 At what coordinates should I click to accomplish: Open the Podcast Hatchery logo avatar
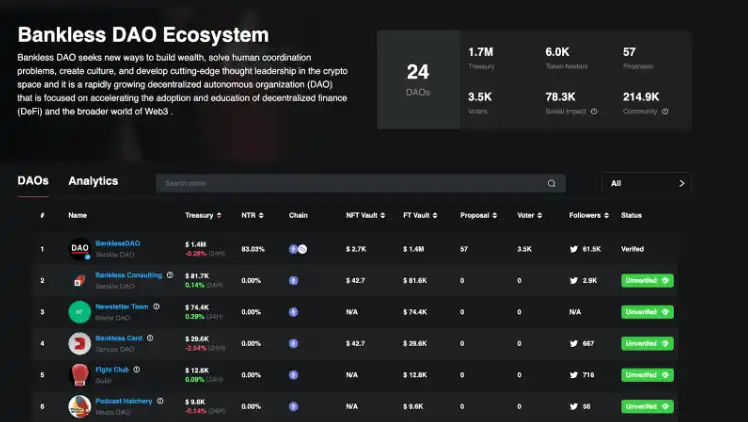click(x=80, y=406)
